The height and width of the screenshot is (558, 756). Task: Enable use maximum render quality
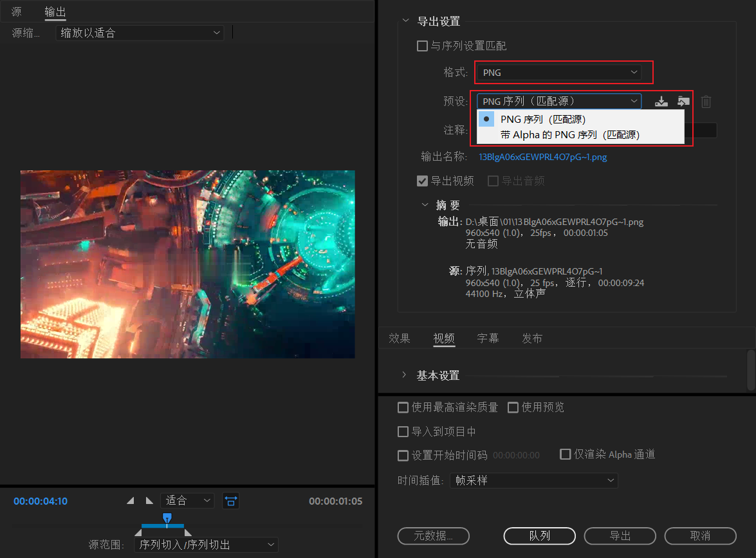(x=403, y=407)
